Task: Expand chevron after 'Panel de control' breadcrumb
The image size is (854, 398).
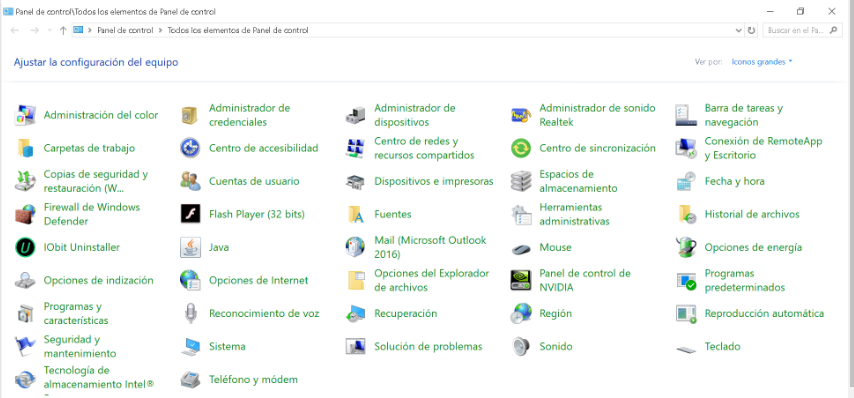Action: click(x=161, y=30)
